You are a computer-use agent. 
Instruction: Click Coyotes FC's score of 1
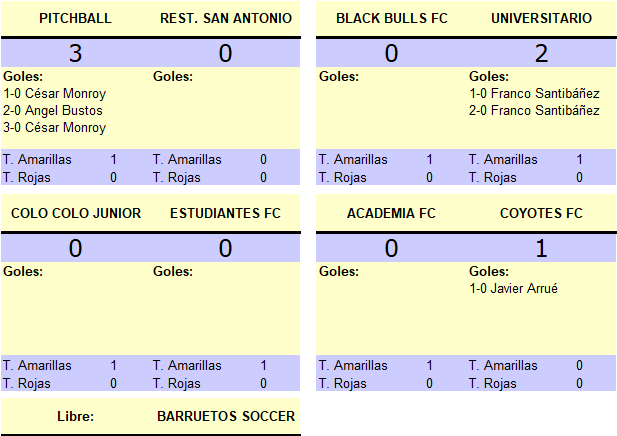[x=541, y=248]
